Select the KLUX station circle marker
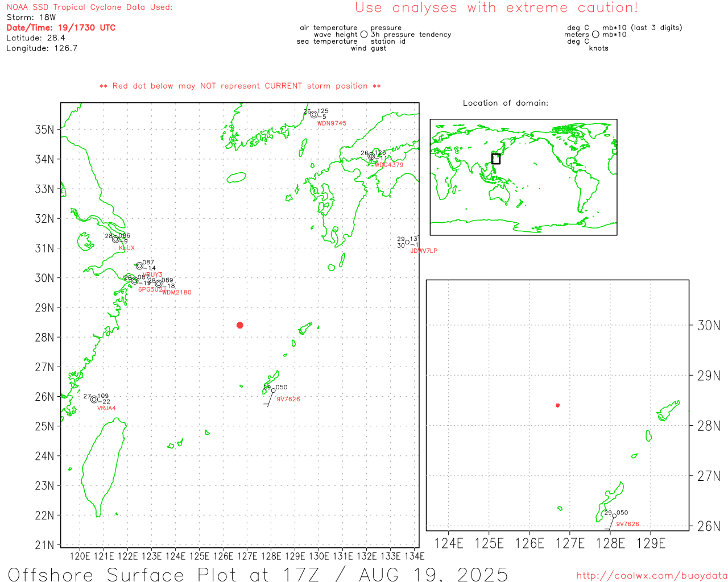 tap(115, 239)
